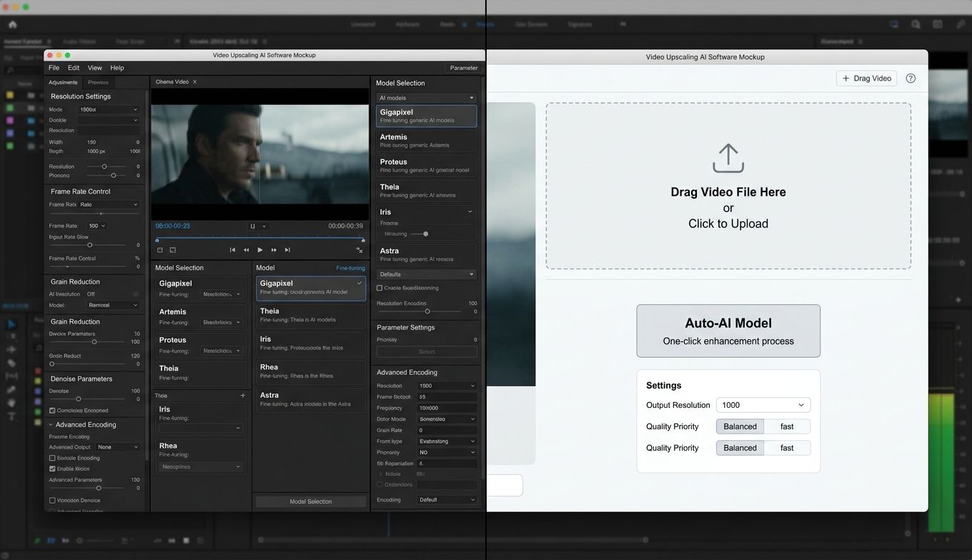972x560 pixels.
Task: Click the search icon in background editor header
Action: click(x=916, y=24)
